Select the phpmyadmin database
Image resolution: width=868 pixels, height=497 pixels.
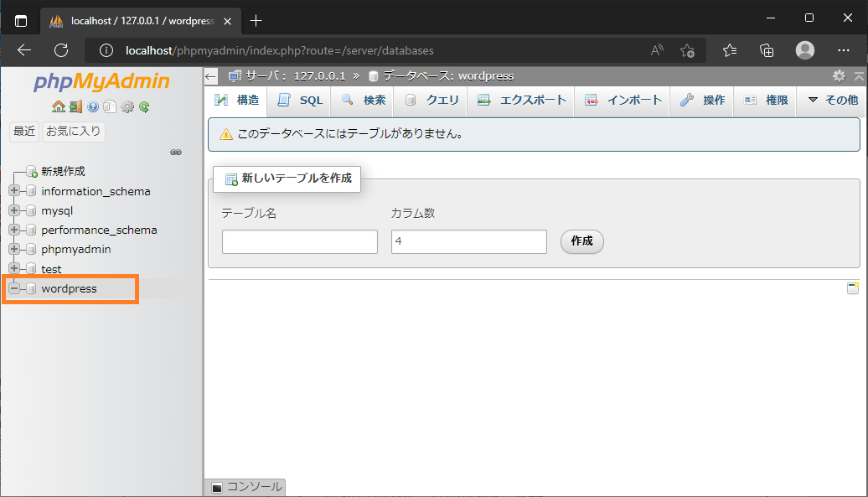(76, 249)
